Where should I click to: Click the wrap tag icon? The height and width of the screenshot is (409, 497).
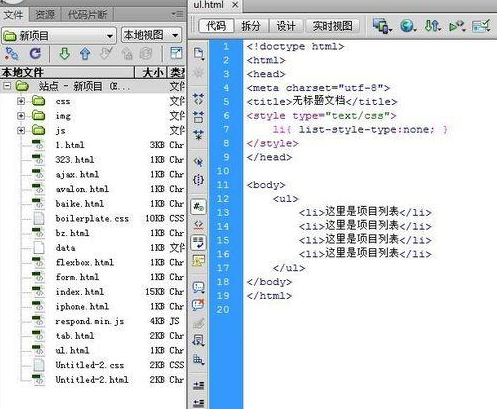pyautogui.click(x=199, y=323)
